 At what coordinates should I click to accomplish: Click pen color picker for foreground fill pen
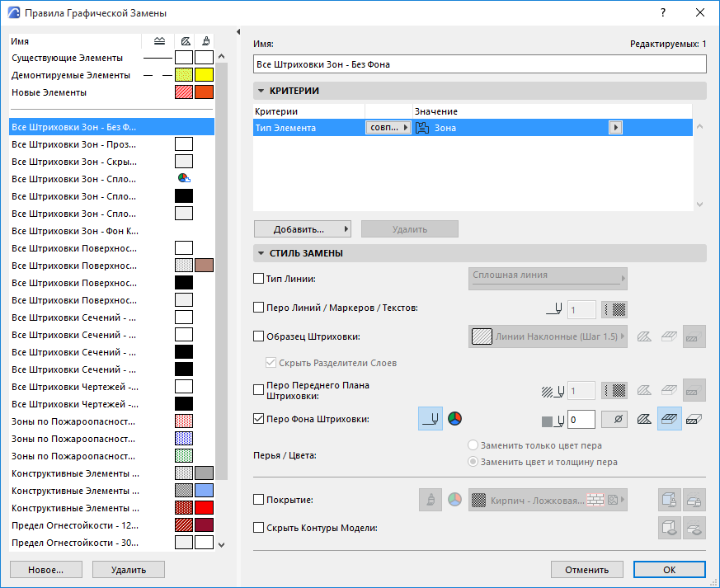pyautogui.click(x=614, y=391)
